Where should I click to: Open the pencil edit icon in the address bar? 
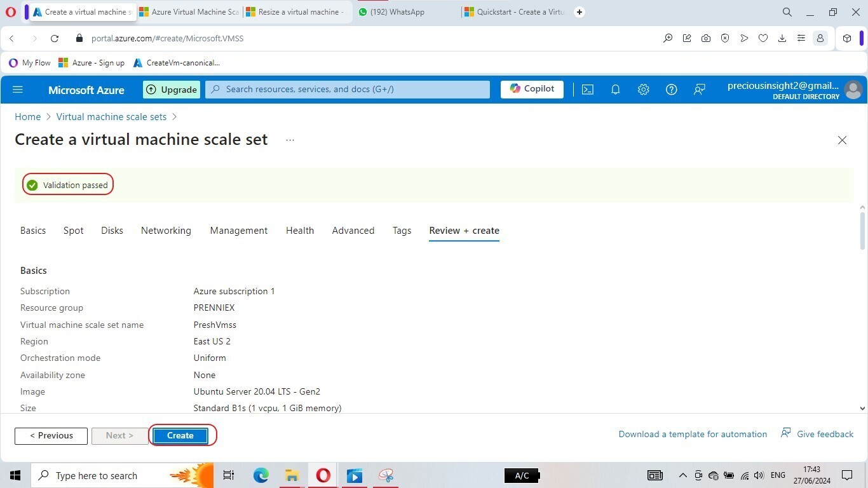click(687, 38)
